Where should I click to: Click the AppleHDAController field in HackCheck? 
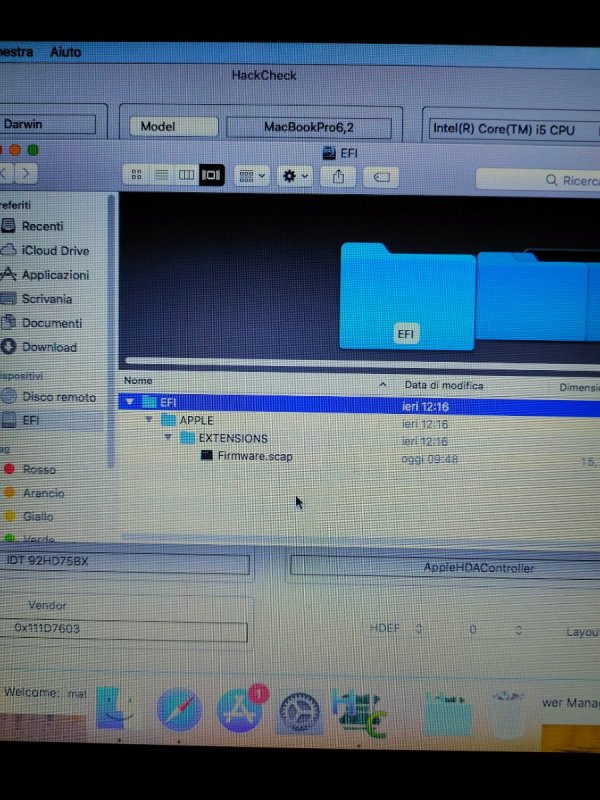pos(445,568)
